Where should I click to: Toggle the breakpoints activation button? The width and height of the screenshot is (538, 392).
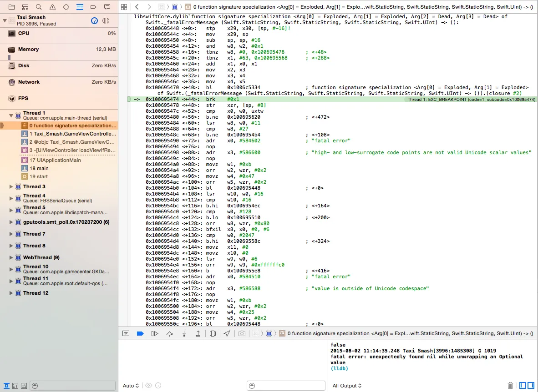[x=140, y=333]
